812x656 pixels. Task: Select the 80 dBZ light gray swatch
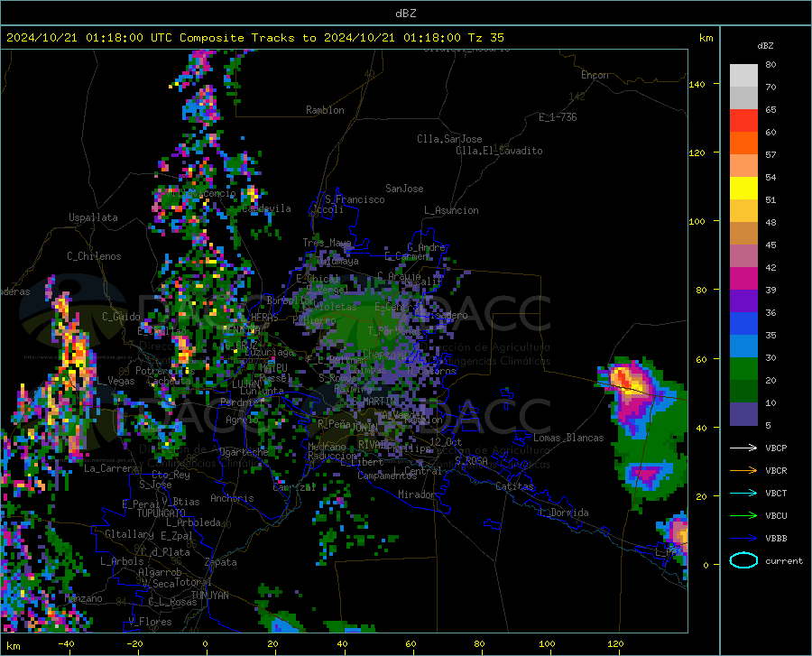pyautogui.click(x=743, y=76)
